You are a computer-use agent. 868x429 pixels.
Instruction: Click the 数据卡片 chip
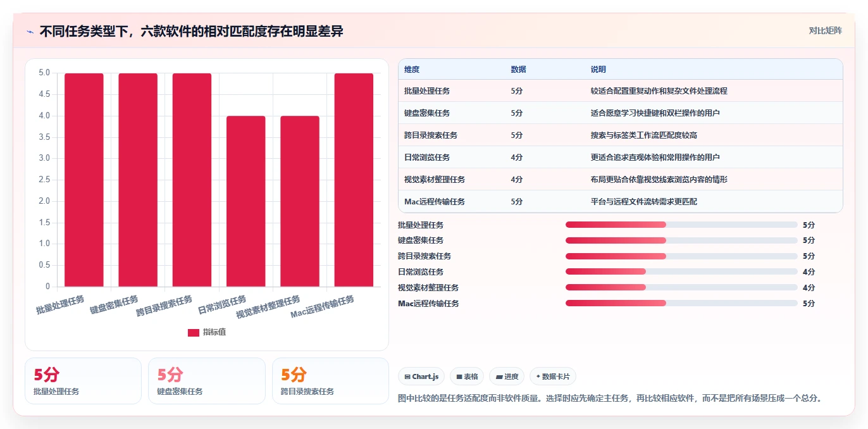[552, 376]
